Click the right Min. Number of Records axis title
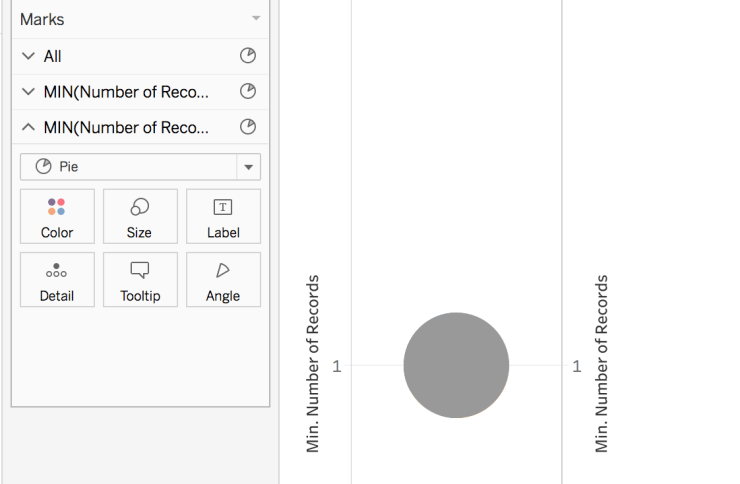This screenshot has width=740, height=484. coord(602,364)
